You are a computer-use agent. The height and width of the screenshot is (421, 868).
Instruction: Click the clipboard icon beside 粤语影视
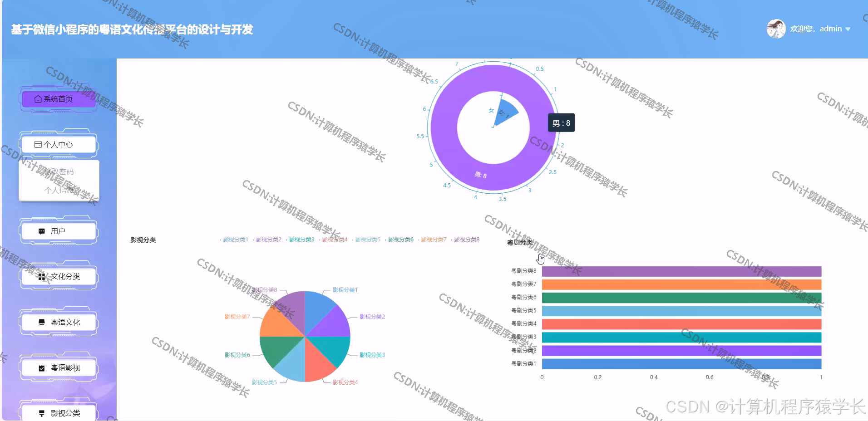42,368
